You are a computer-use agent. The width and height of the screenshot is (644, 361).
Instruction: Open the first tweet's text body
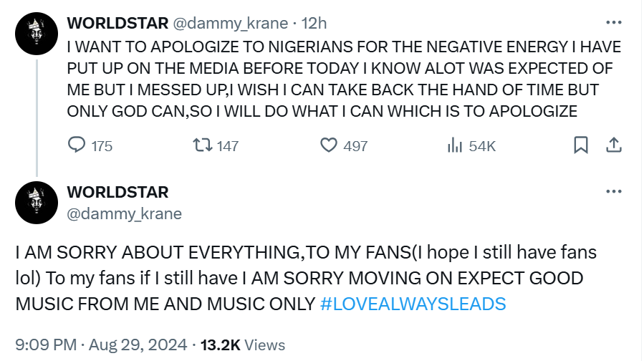[344, 79]
